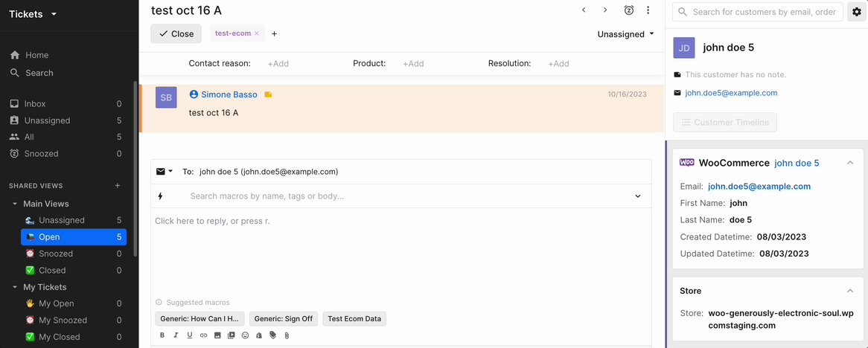Close the ticket with Close button
The width and height of the screenshot is (868, 348).
176,33
